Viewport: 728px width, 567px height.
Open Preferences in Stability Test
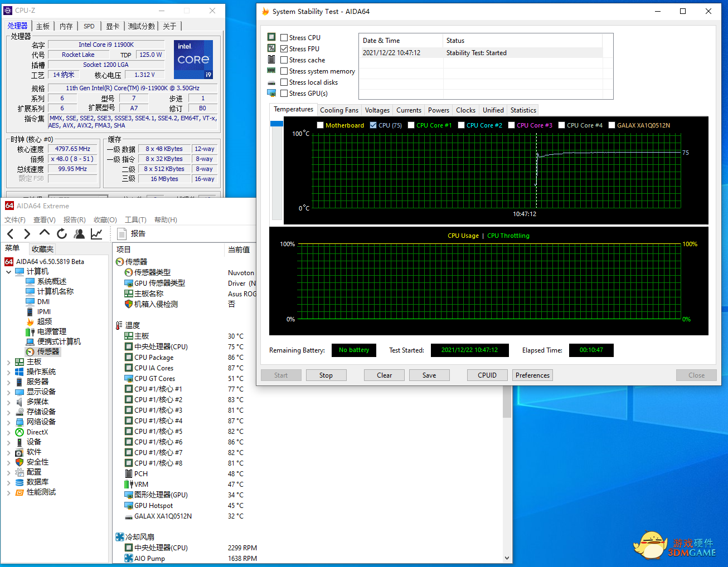tap(532, 375)
